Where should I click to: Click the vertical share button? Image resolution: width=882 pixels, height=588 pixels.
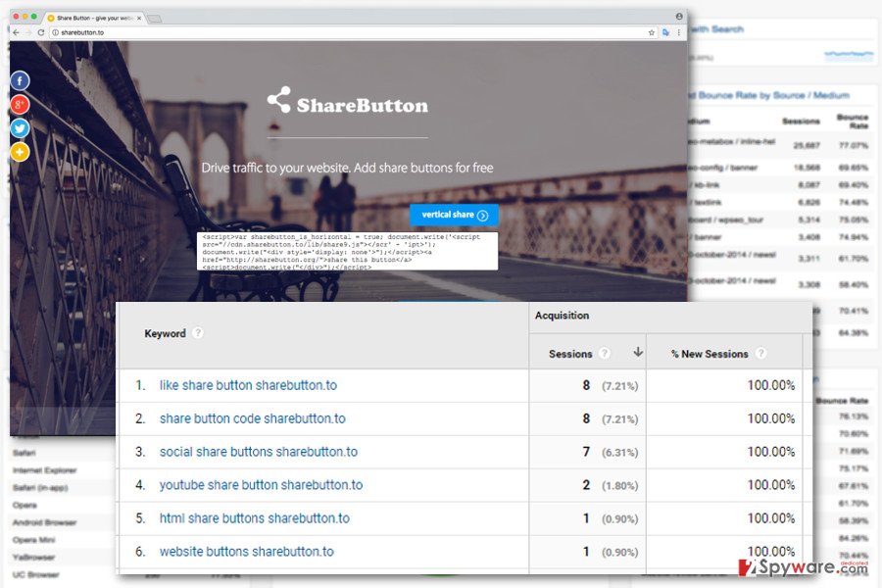[x=454, y=215]
